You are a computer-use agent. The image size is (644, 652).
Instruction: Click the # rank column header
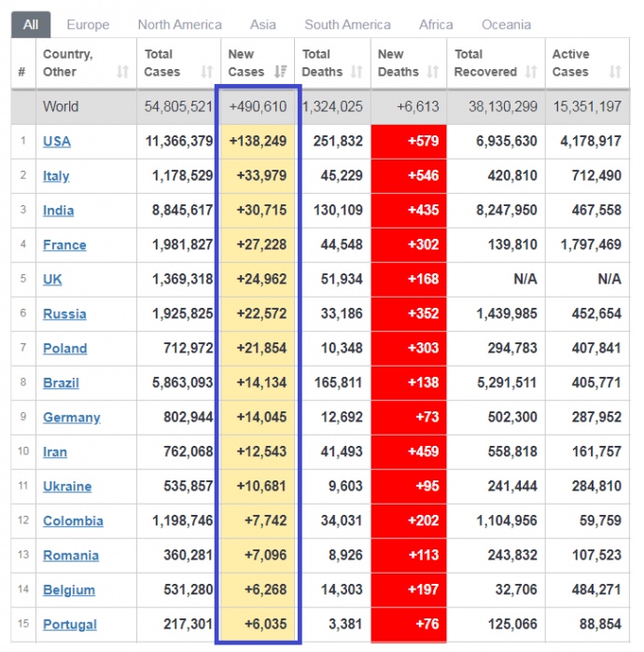[21, 72]
